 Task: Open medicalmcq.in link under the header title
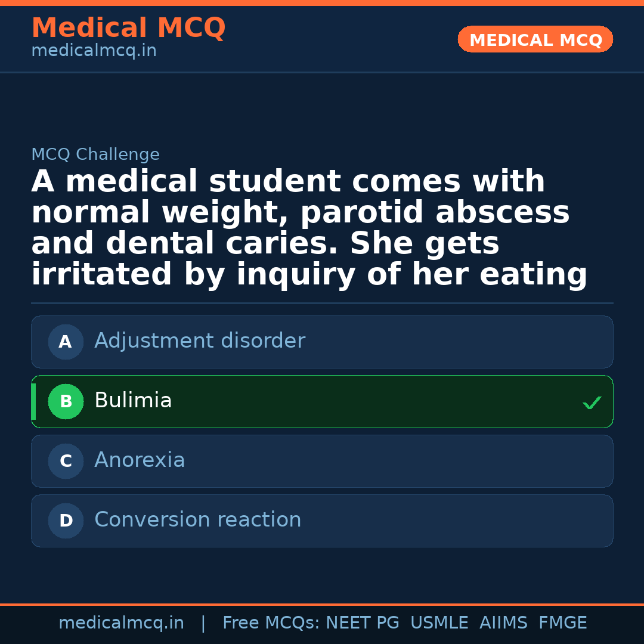94,51
